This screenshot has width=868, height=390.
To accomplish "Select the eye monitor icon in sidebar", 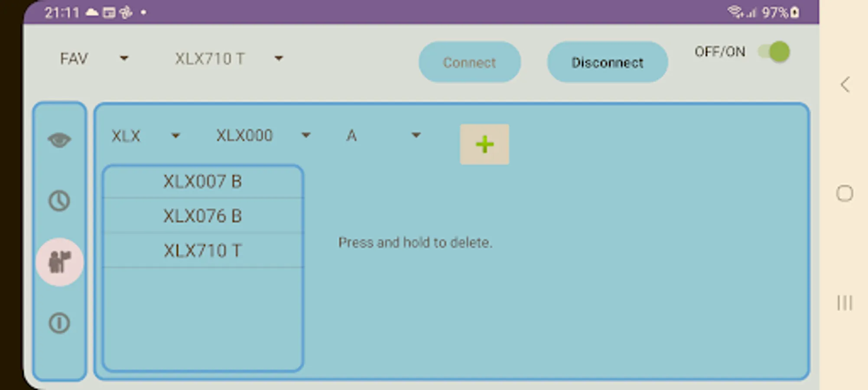I will tap(59, 140).
